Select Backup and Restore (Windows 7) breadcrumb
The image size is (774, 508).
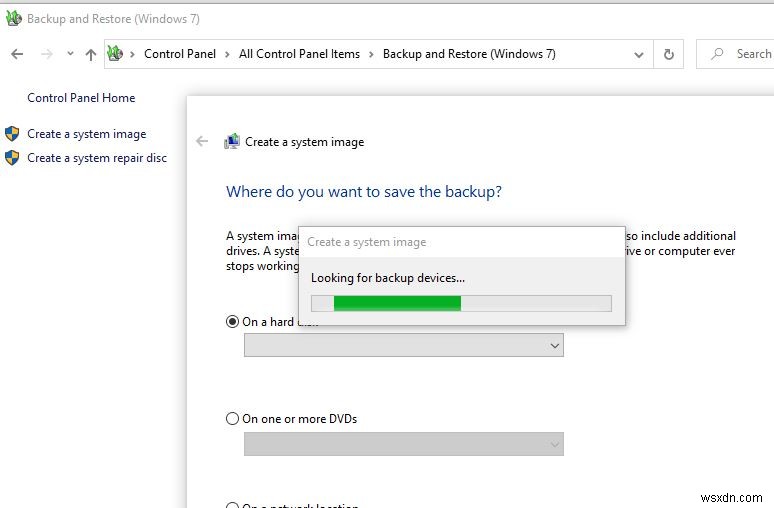click(469, 54)
